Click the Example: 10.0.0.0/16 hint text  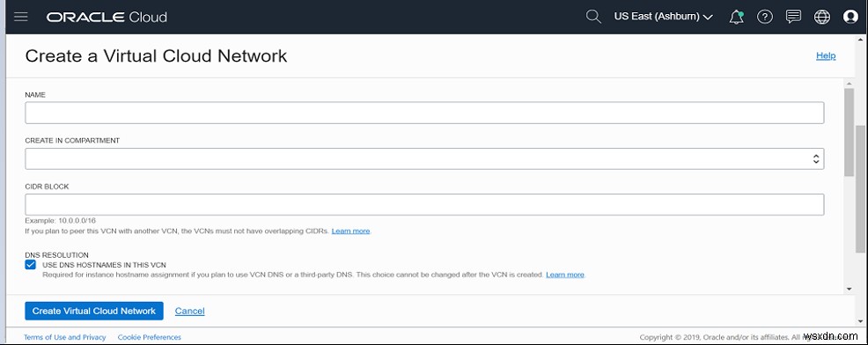pyautogui.click(x=61, y=220)
